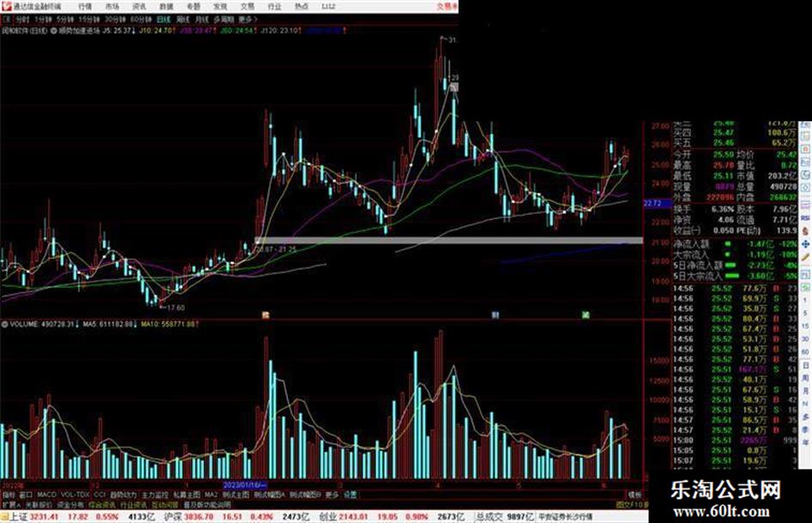Select the VOL-TDX indicator tab
The width and height of the screenshot is (812, 523).
pos(75,495)
